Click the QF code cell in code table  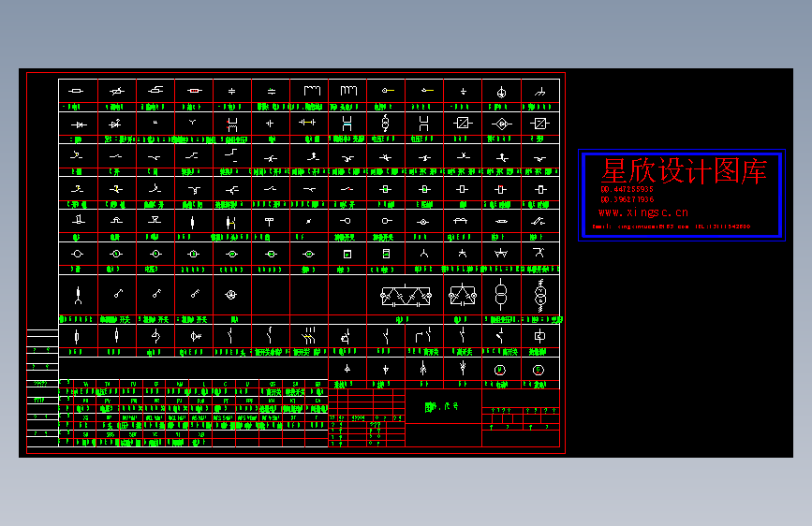(x=155, y=384)
